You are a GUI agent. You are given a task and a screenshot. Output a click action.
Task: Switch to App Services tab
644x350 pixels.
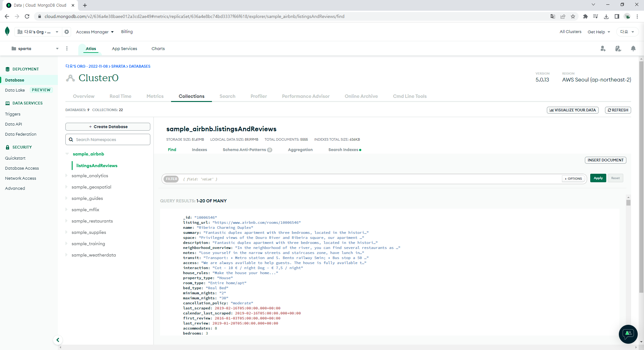point(125,48)
